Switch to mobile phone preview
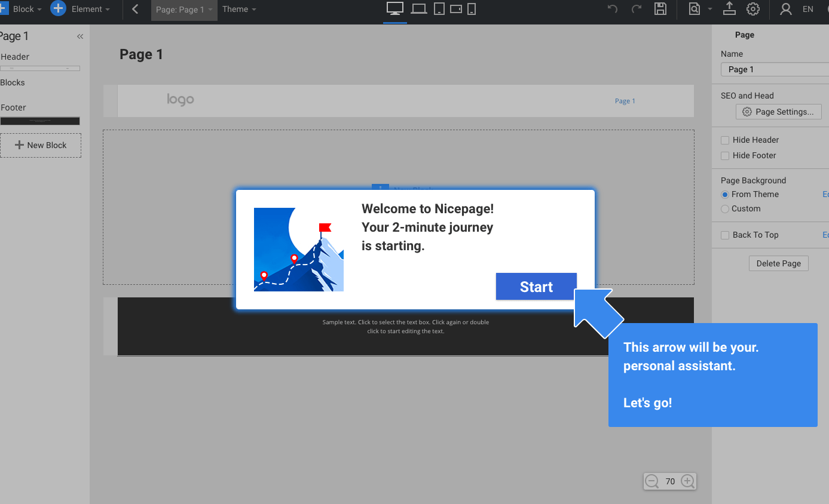This screenshot has height=504, width=829. (472, 9)
